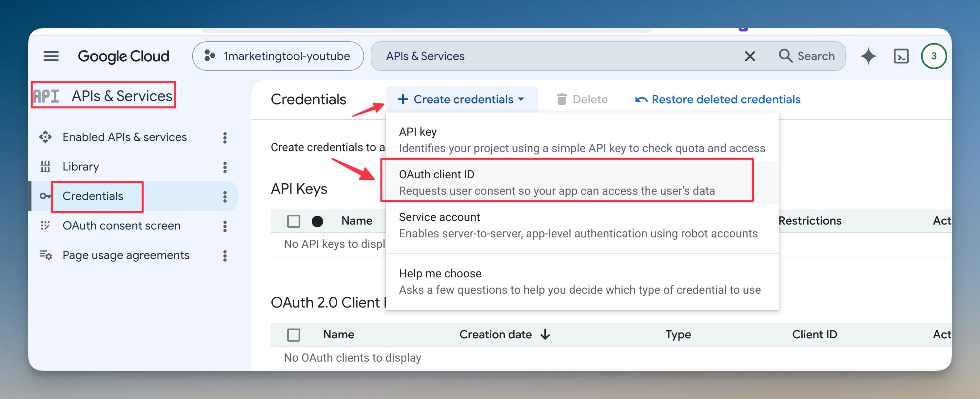Select Credentials in the sidebar
The width and height of the screenshot is (980, 399).
click(x=93, y=196)
